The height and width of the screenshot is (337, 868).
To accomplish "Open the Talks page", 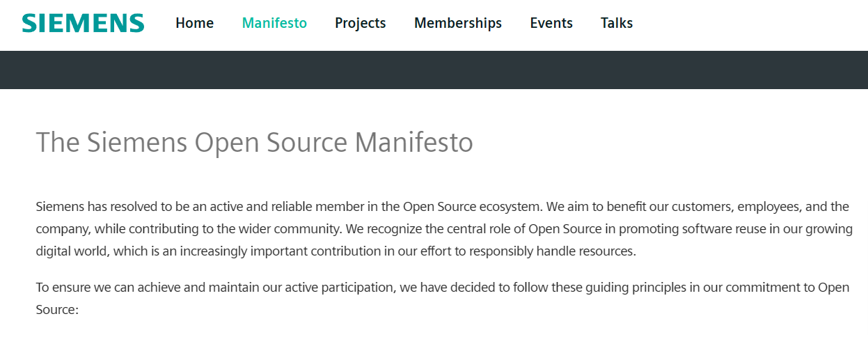I will [616, 23].
